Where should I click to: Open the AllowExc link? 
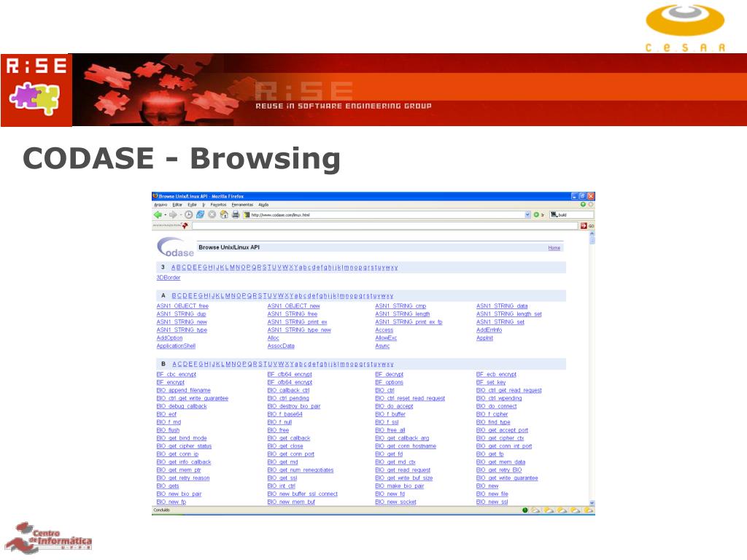[386, 338]
